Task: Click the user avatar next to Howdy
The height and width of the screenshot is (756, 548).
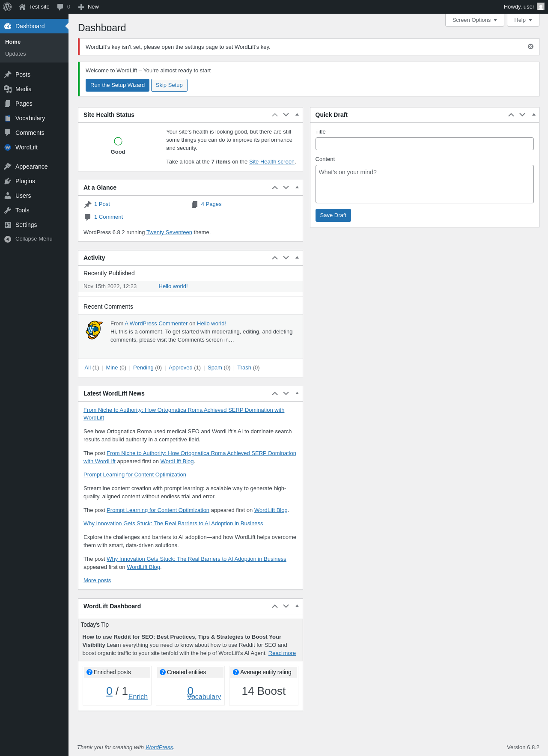Action: (541, 6)
